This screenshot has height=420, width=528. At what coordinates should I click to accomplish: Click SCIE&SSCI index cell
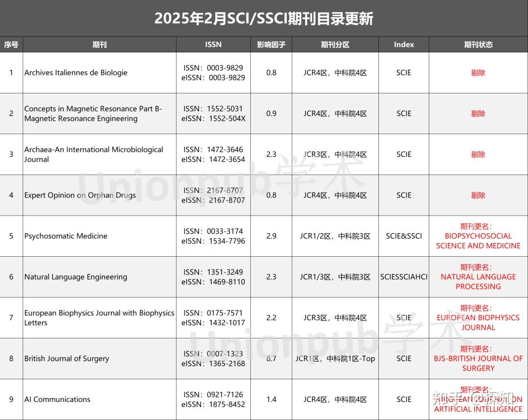point(404,236)
